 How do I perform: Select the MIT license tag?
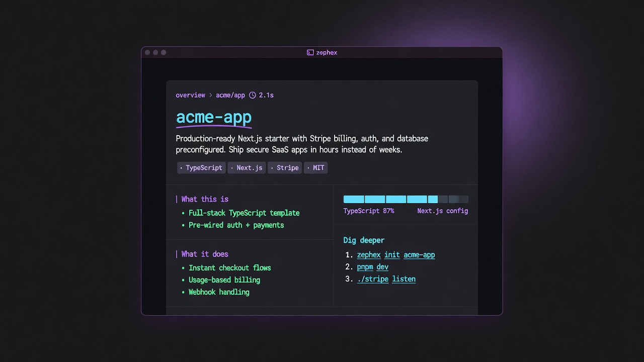point(316,168)
